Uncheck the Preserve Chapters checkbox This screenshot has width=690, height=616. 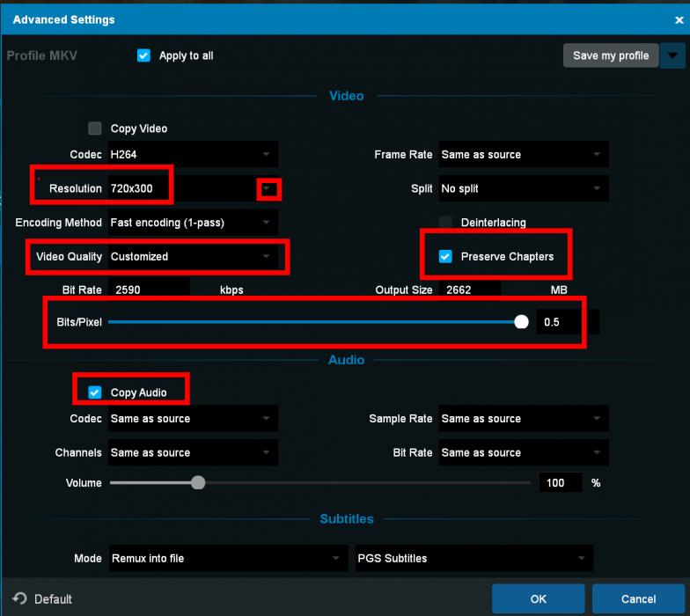(x=445, y=257)
